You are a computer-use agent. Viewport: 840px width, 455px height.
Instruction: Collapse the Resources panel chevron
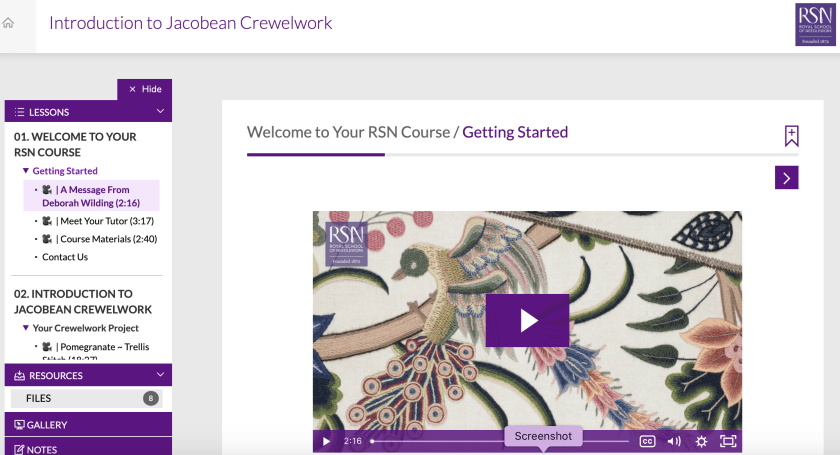click(160, 375)
